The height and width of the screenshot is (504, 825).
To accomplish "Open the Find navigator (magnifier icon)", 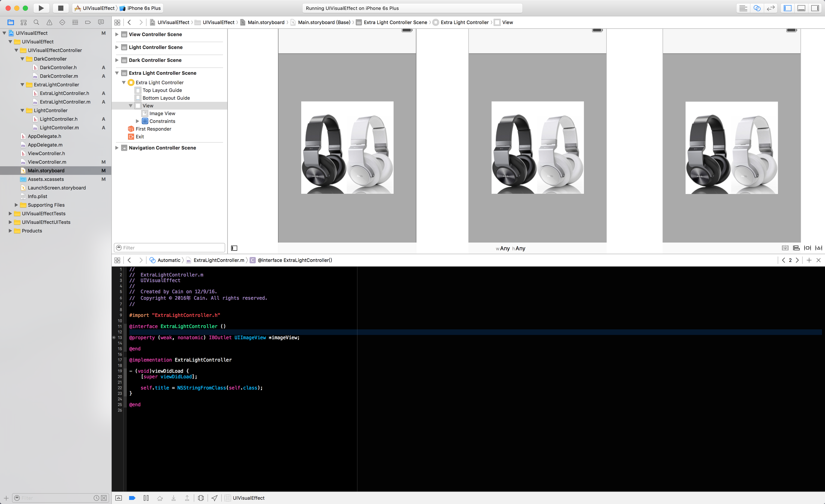I will 36,22.
